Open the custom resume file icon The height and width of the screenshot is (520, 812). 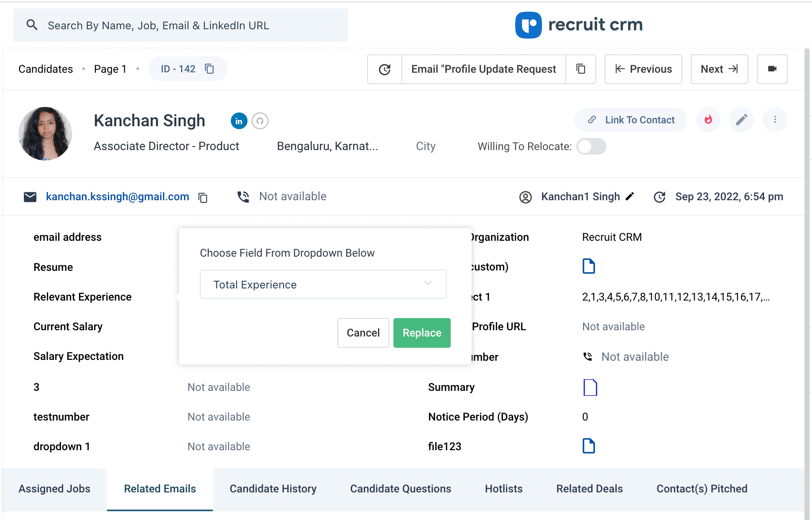tap(589, 266)
